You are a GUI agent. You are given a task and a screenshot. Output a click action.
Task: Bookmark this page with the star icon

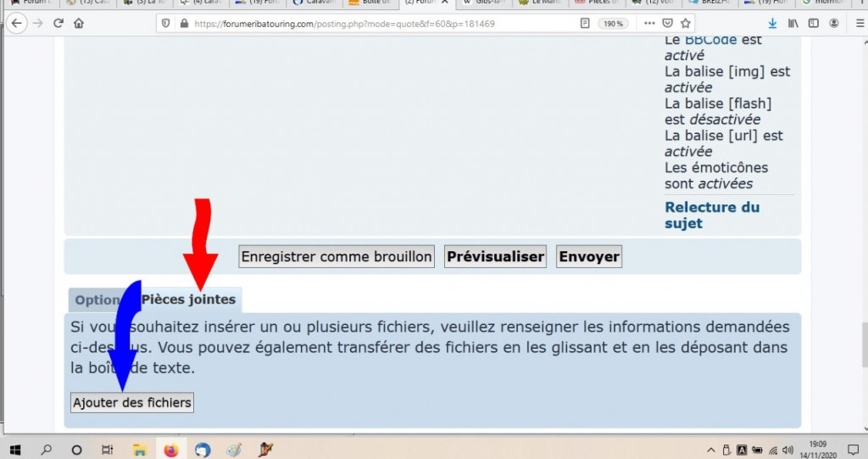tap(686, 24)
